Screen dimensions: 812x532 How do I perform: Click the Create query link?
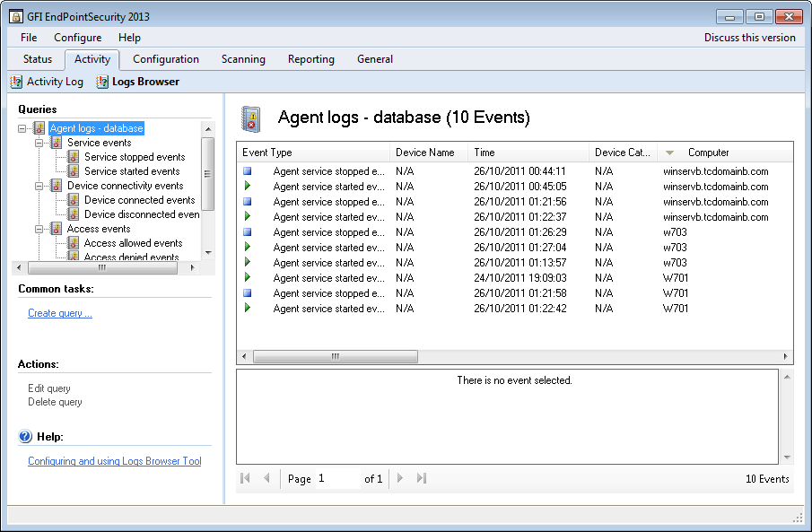pyautogui.click(x=60, y=313)
